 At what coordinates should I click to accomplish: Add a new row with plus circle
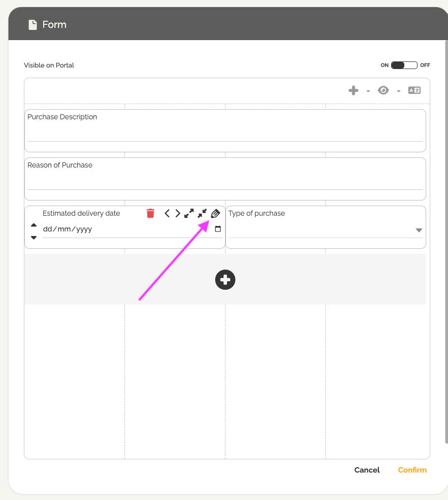point(225,280)
